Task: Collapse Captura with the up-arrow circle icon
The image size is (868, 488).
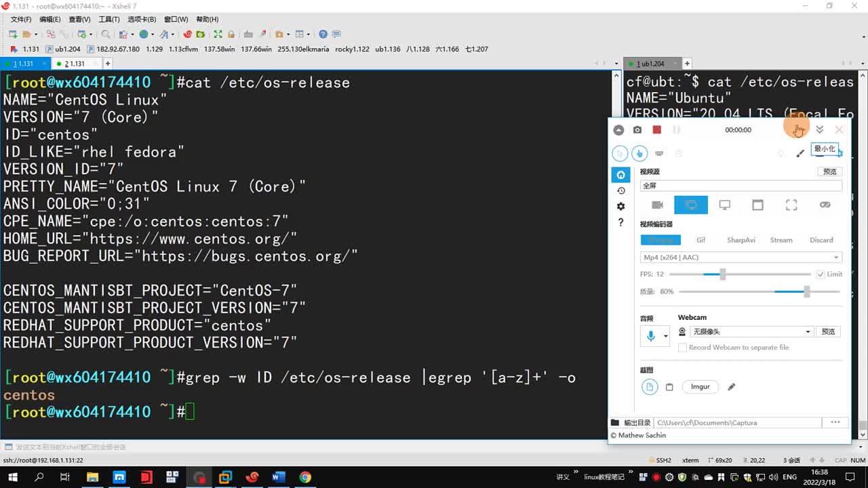Action: click(x=618, y=129)
